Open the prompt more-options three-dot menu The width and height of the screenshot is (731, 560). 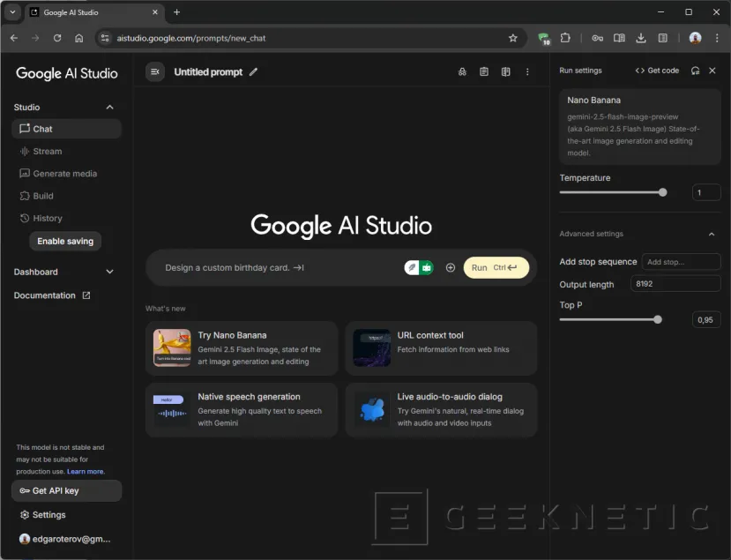coord(527,71)
